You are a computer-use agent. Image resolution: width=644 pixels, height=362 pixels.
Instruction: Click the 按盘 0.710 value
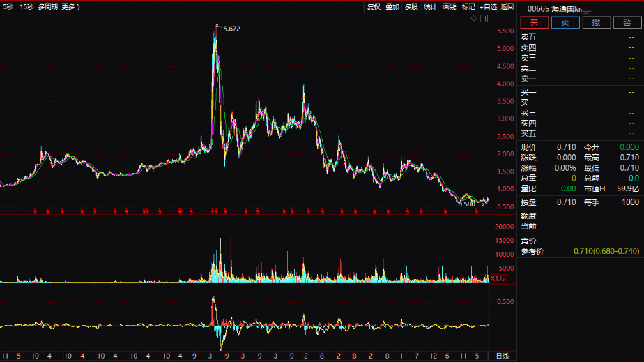tap(566, 202)
